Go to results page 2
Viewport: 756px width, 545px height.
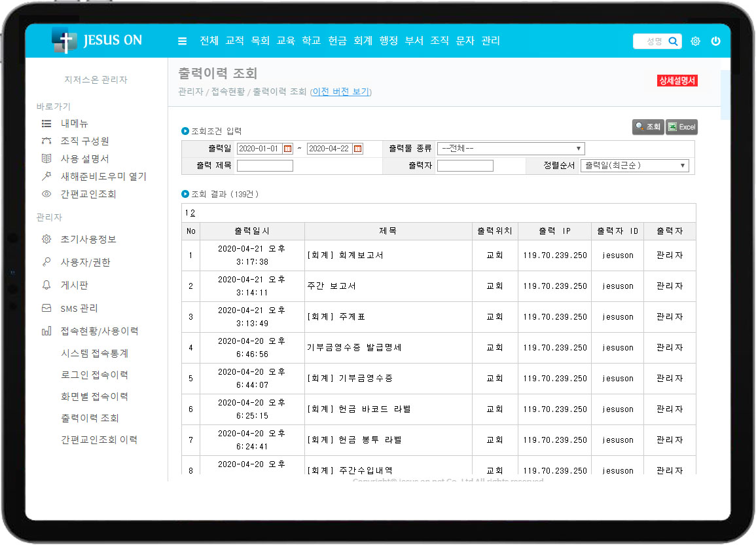click(x=192, y=213)
